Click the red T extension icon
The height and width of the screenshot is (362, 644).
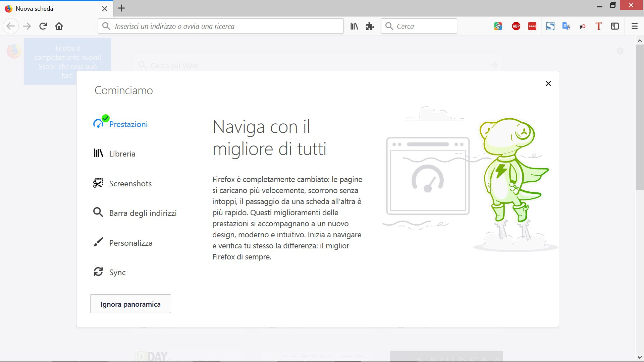(599, 26)
